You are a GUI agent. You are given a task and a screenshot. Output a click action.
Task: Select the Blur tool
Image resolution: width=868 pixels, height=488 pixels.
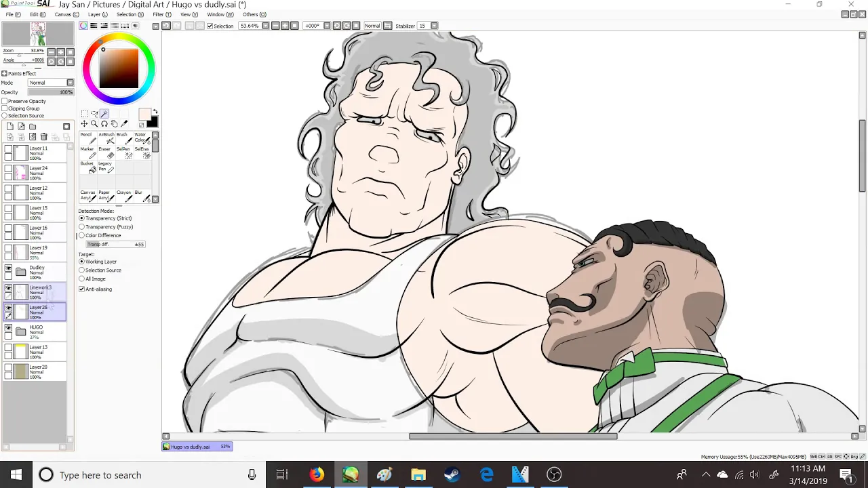[141, 195]
